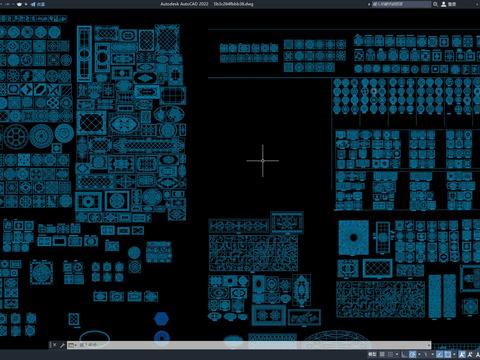Click inside the command line input field
Viewport: 480px width, 360px height.
pyautogui.click(x=249, y=345)
